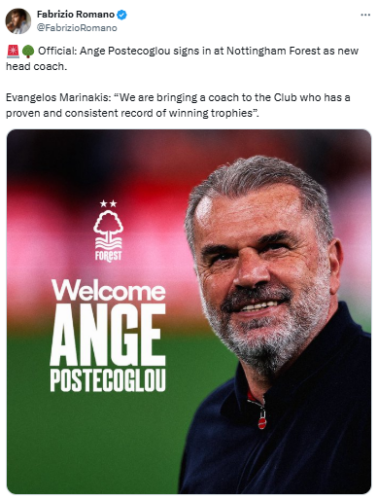
Task: Click the @FabrizioRomano handle
Action: click(x=77, y=28)
